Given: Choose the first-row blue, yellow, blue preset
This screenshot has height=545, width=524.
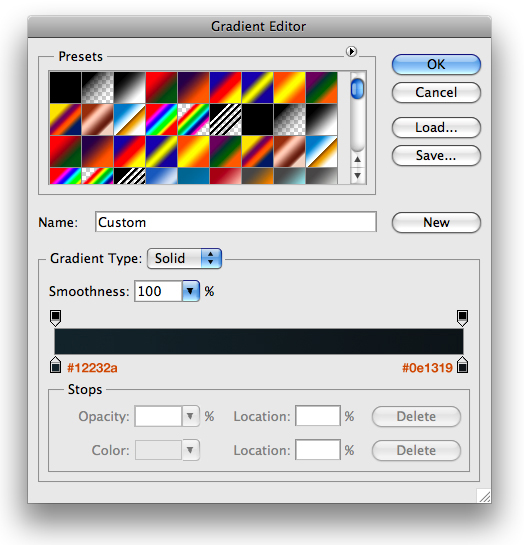Looking at the screenshot, I should (x=257, y=88).
